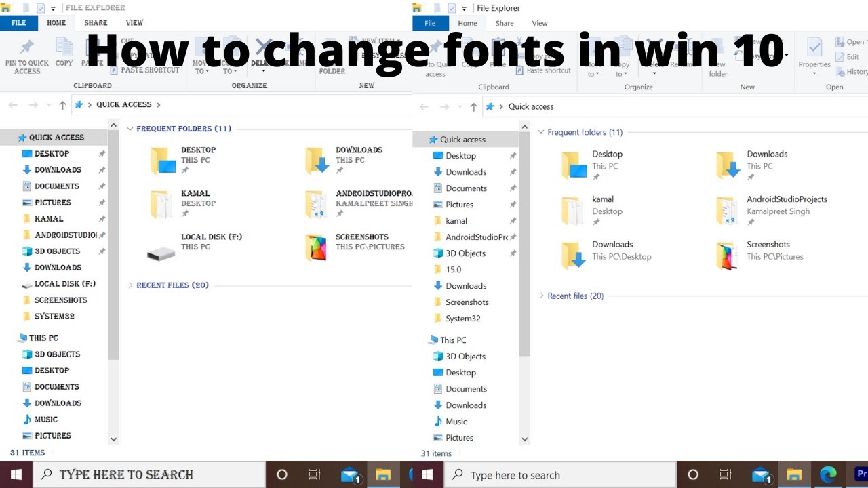Click the History button in right File Explorer ribbon
The width and height of the screenshot is (868, 488).
pos(852,72)
